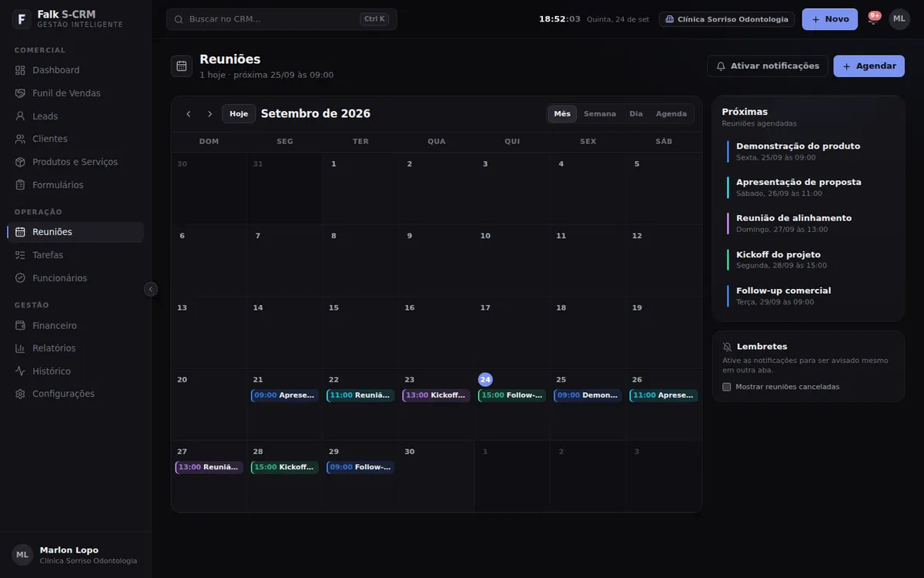
Task: Jump to today with Hoje button
Action: (239, 114)
